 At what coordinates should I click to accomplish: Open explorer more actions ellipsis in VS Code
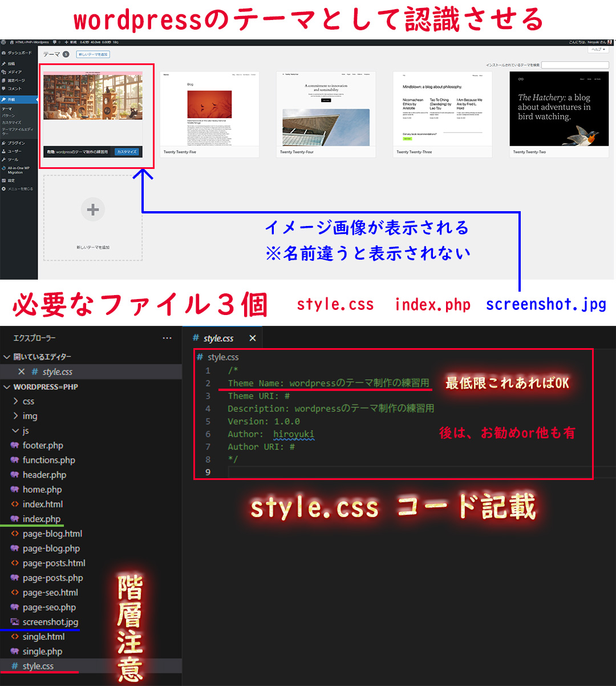tap(167, 338)
